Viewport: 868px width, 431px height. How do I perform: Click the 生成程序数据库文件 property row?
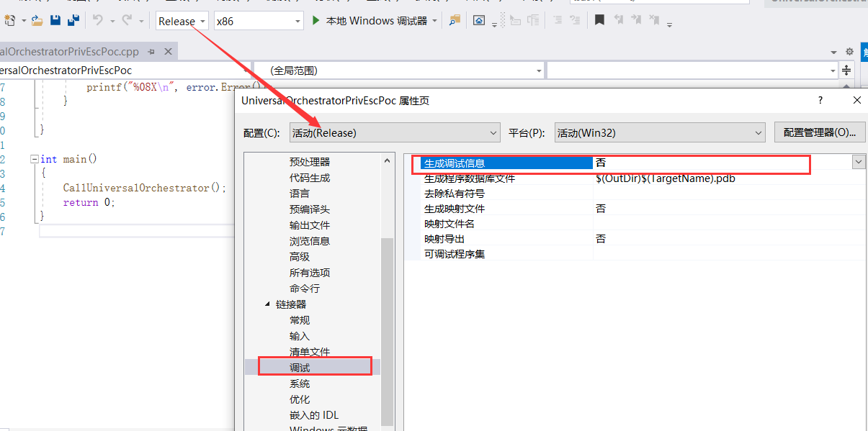[643, 178]
